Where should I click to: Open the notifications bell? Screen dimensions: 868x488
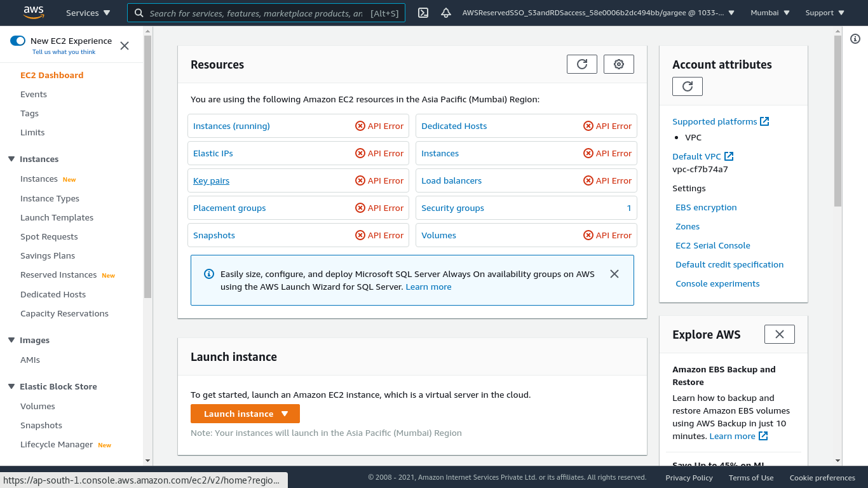coord(446,13)
